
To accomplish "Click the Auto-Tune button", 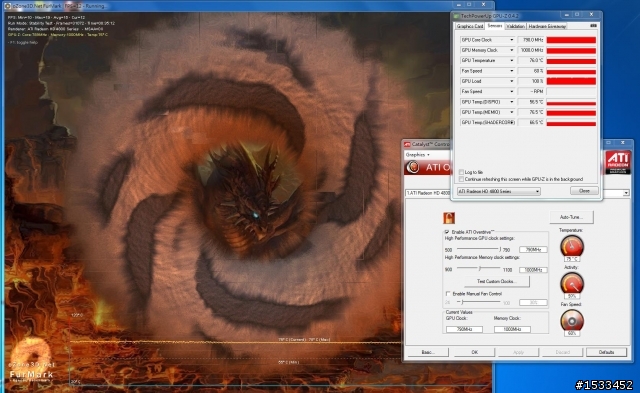I will coord(571,217).
